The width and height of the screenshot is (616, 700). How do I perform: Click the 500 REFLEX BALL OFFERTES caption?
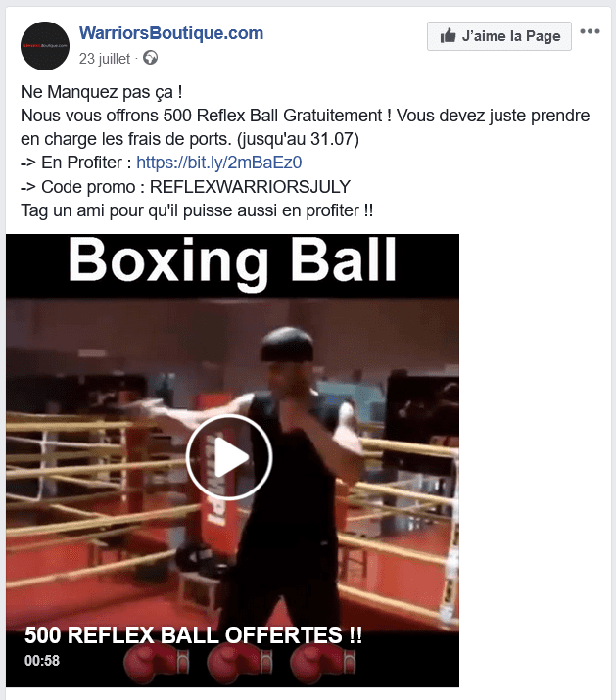[x=193, y=634]
